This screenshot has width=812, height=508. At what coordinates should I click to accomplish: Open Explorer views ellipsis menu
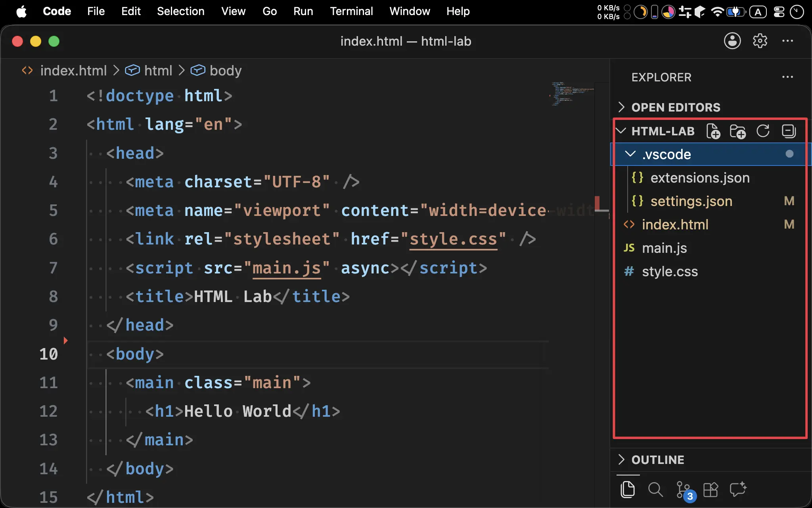(x=787, y=77)
